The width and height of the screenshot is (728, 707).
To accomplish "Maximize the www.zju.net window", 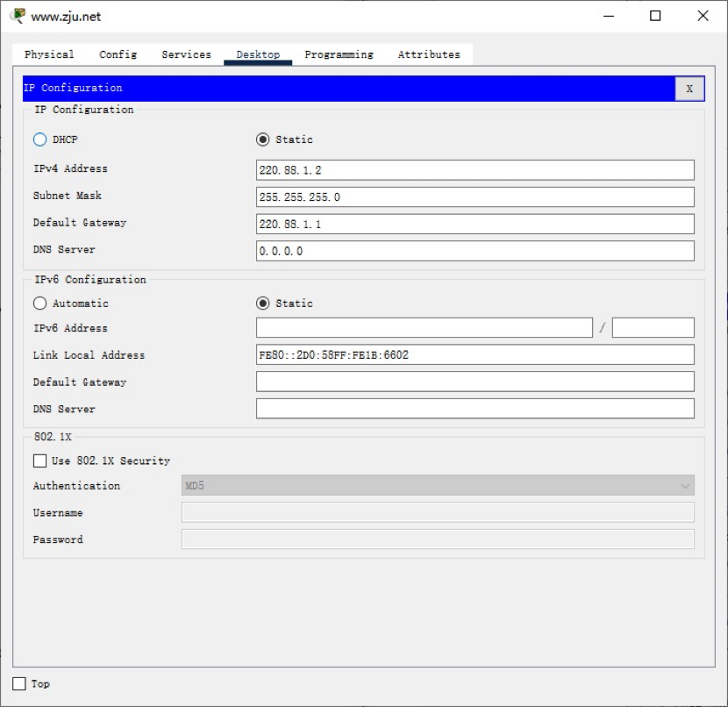I will (x=655, y=16).
